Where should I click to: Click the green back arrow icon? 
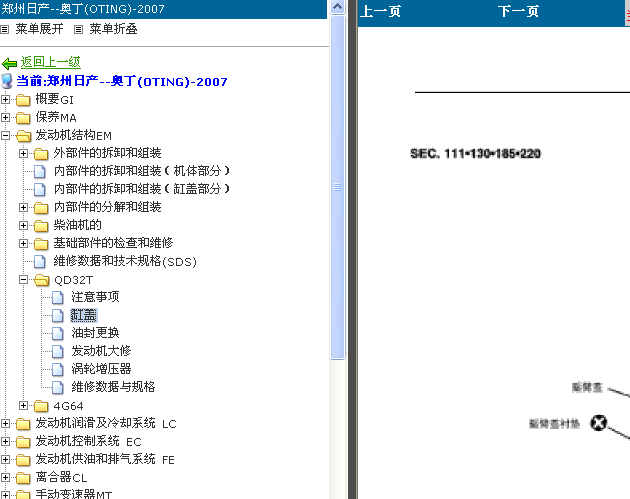(x=9, y=63)
